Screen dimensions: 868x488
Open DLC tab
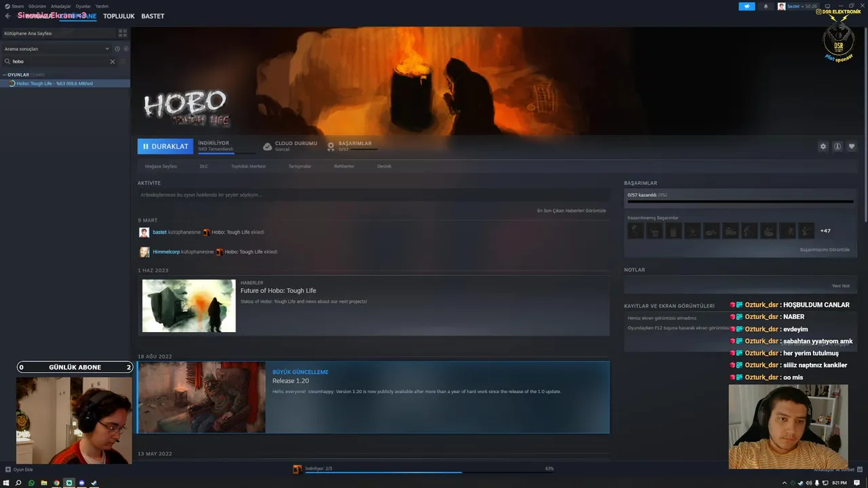204,166
